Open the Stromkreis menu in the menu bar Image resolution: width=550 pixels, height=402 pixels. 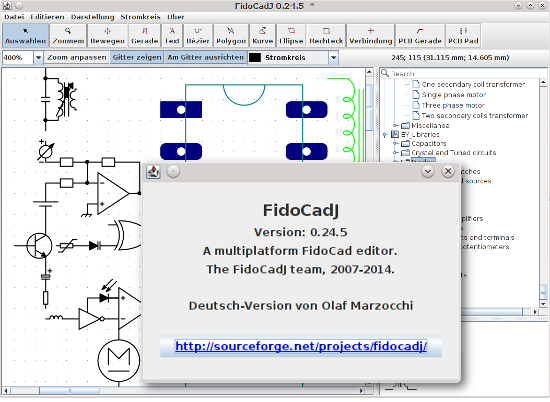140,17
